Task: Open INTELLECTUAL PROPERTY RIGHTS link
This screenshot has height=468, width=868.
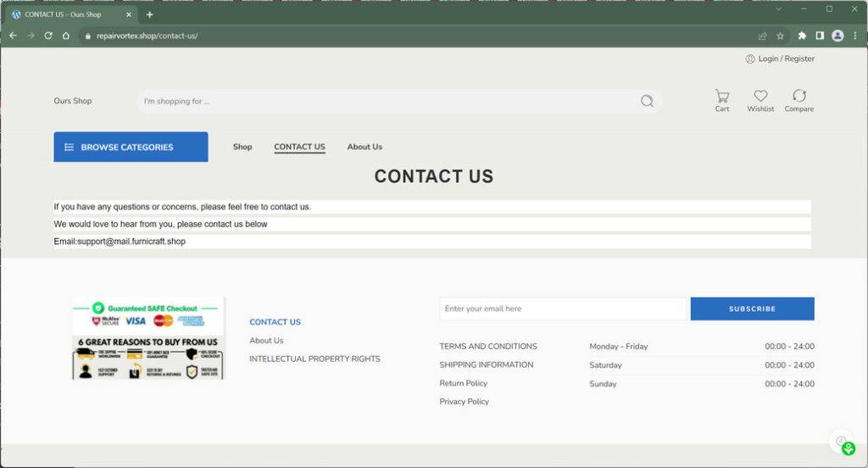Action: (x=315, y=359)
